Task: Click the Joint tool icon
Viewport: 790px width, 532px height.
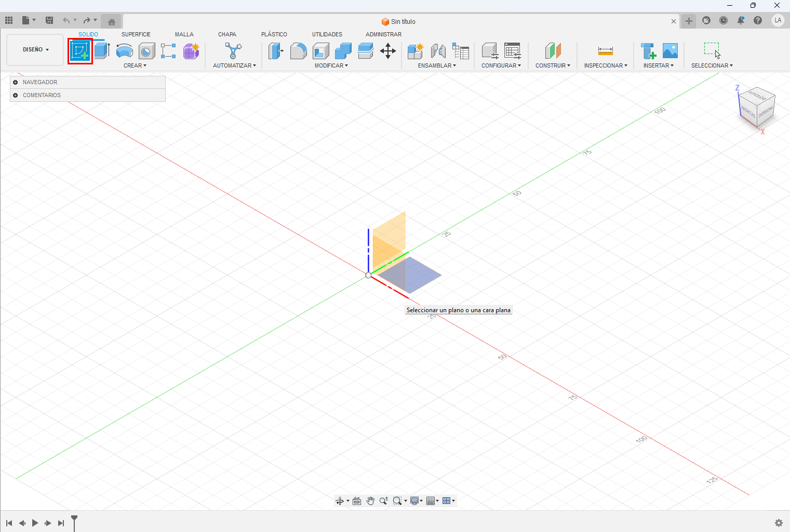Action: point(438,51)
